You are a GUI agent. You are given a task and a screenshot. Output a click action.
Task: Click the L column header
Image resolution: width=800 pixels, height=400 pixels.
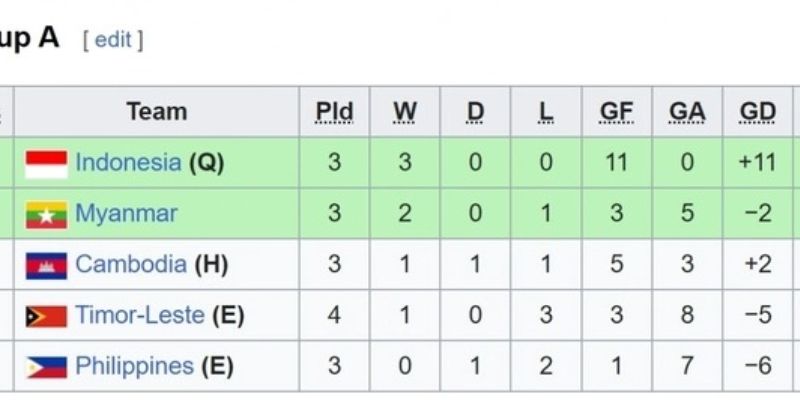pos(546,111)
